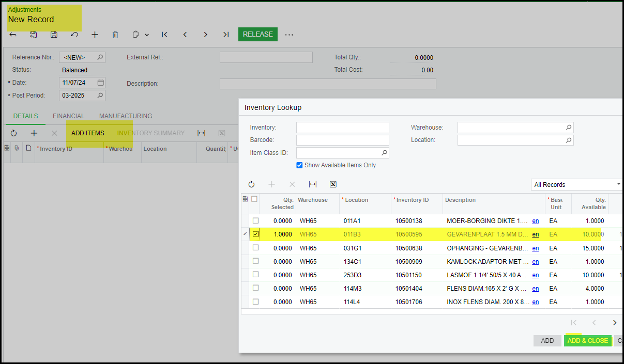
Task: Export Inventory Lookup grid to Excel
Action: click(x=333, y=184)
